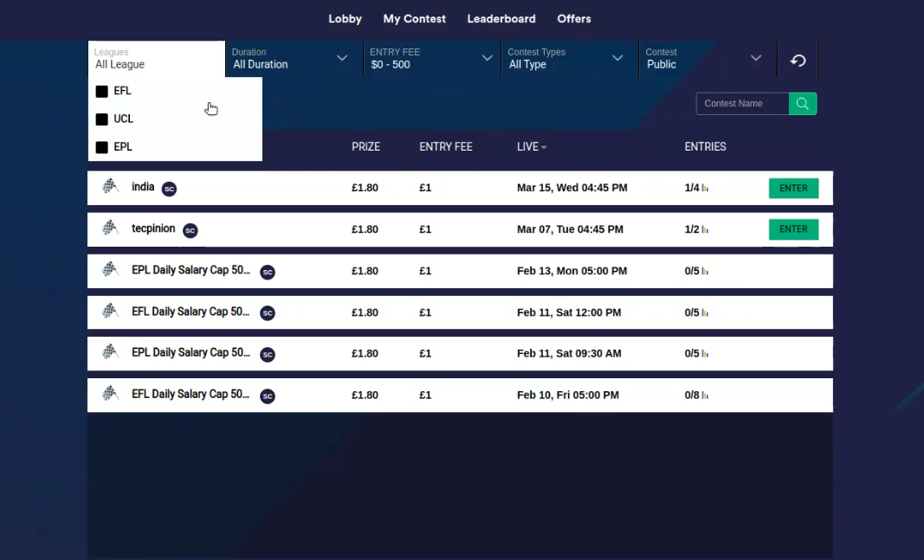Click the trophy icon for tecpinion contest
The width and height of the screenshot is (924, 560).
110,228
